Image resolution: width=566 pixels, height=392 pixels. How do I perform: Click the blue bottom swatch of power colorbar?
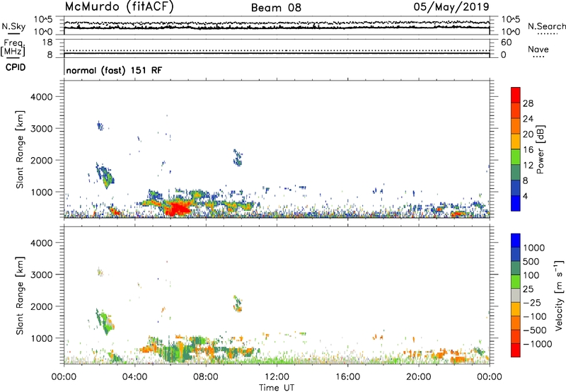click(x=516, y=203)
